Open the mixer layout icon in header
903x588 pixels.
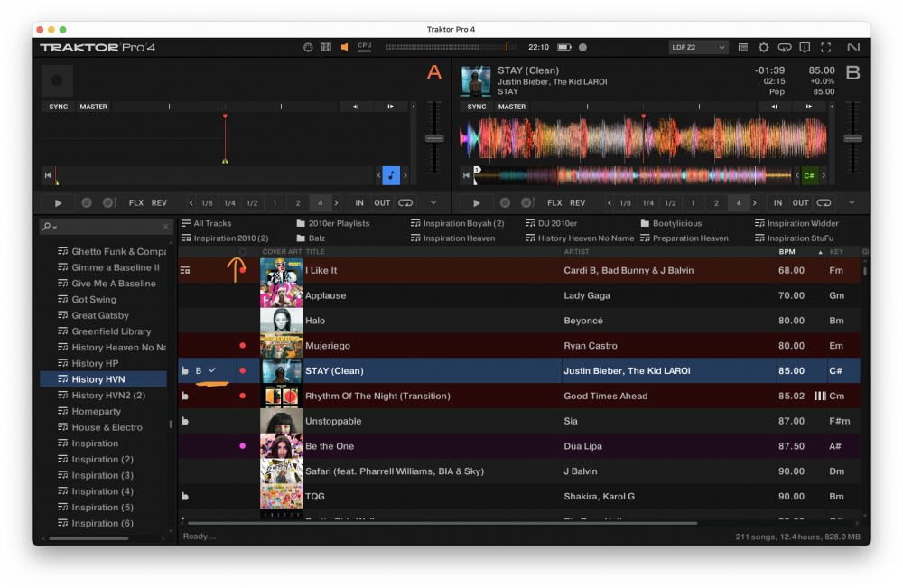[326, 47]
